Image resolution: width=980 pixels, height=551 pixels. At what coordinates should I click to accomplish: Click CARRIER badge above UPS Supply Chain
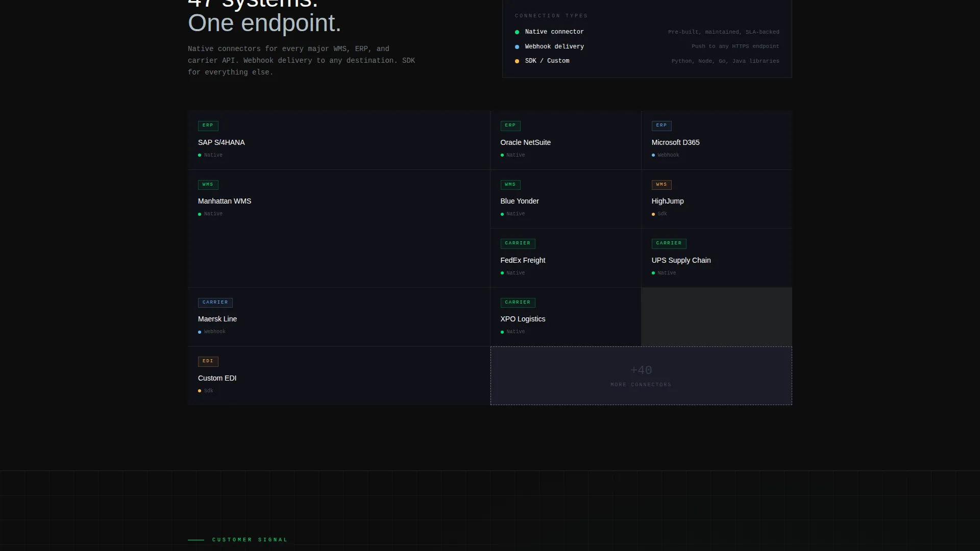click(x=669, y=243)
